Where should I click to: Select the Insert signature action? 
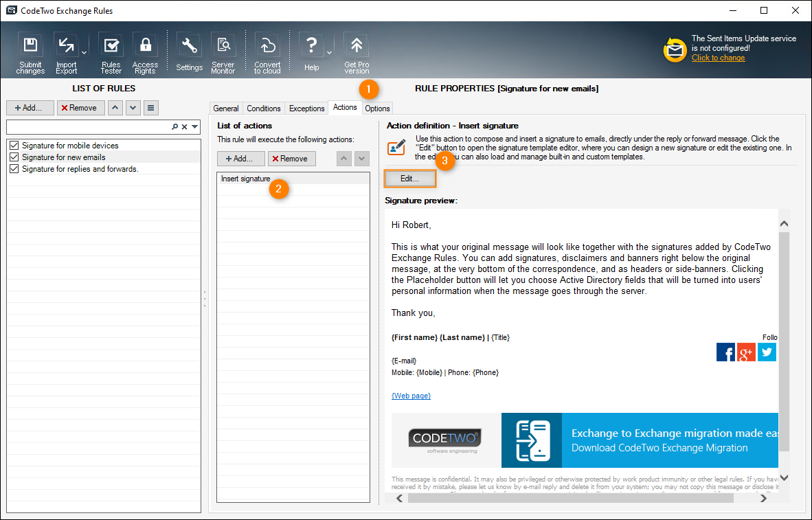pos(293,179)
